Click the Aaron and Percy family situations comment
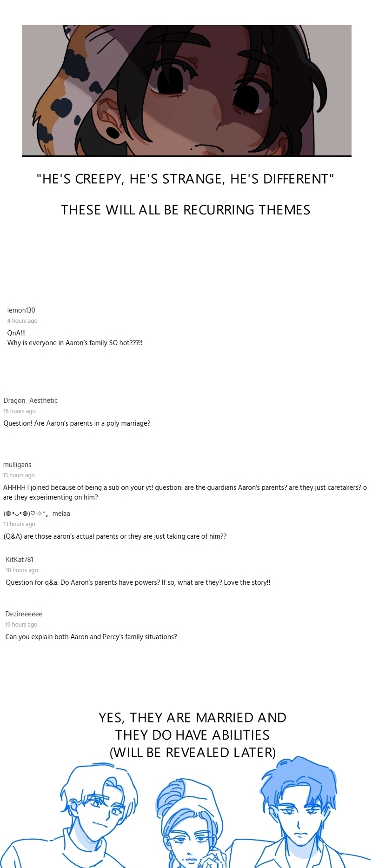Viewport: 372px width, 868px height. click(91, 637)
